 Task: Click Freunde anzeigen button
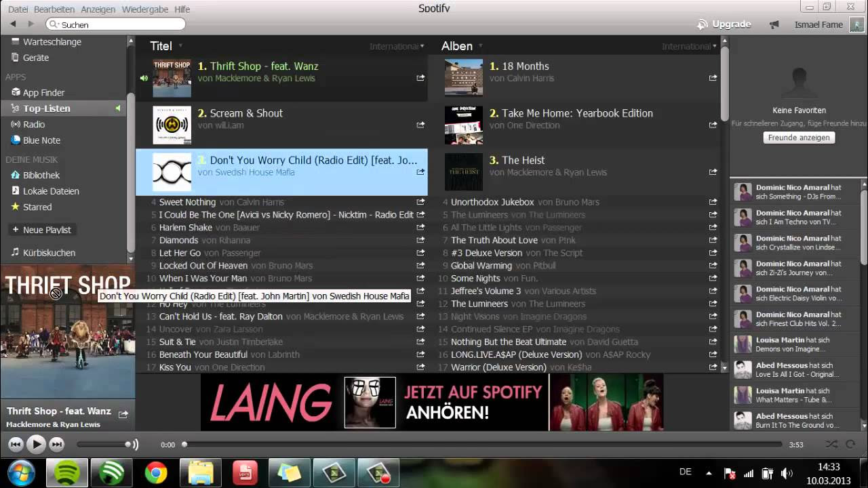pos(799,138)
